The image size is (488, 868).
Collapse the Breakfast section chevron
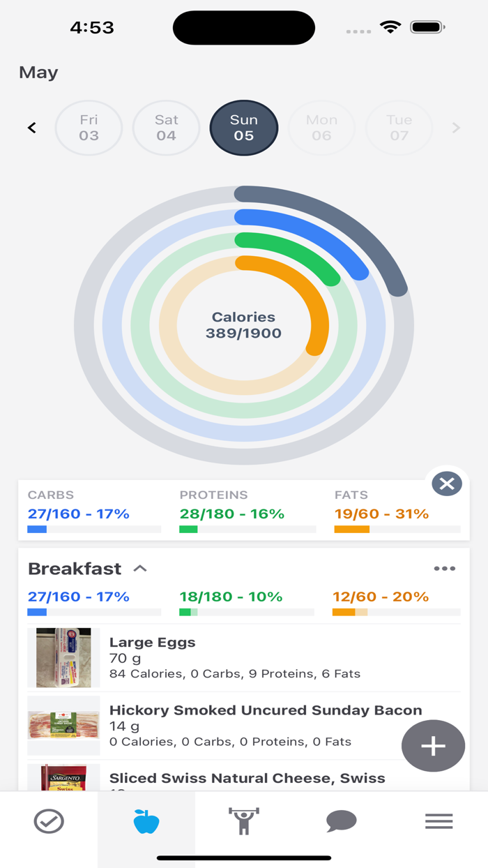tap(140, 569)
